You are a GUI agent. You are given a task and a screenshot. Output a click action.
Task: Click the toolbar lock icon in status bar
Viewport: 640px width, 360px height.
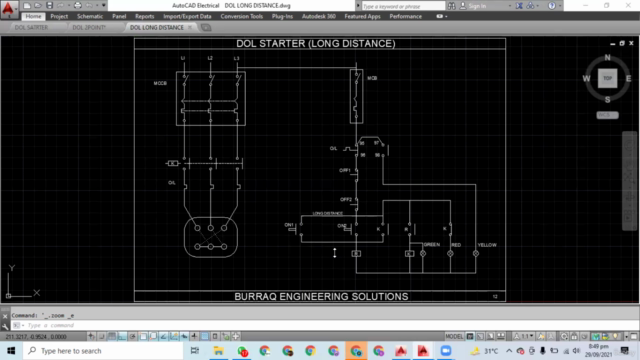(x=574, y=336)
